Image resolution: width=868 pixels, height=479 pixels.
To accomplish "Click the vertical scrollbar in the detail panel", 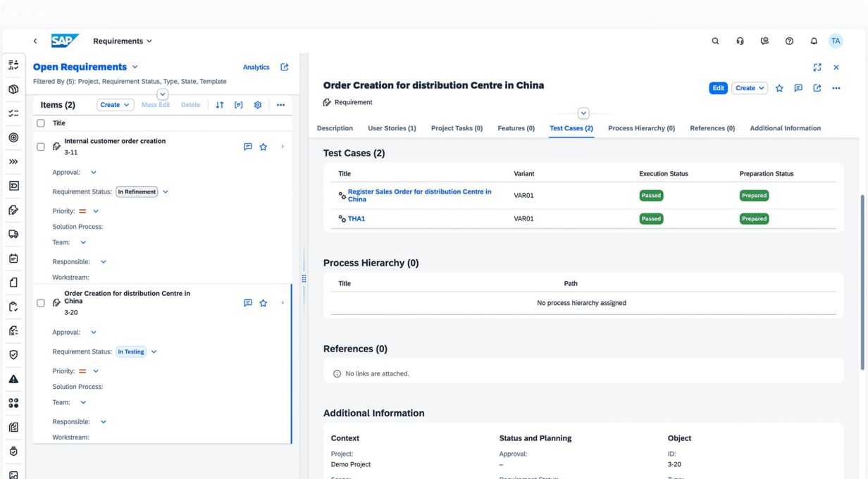I will click(863, 282).
